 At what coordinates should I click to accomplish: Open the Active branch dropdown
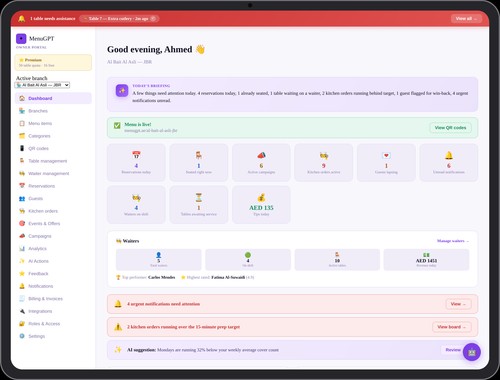tap(42, 85)
